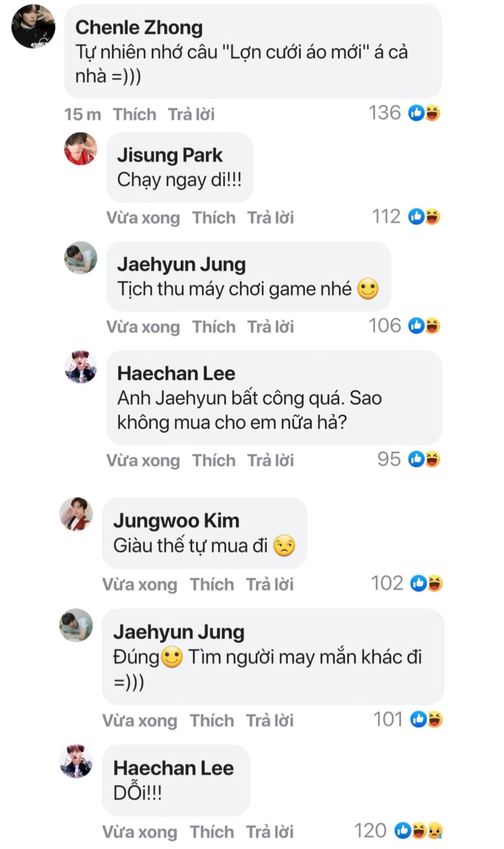Like Haechan Lee's "DỖi!!!" comment
The image size is (504, 849).
point(212,832)
